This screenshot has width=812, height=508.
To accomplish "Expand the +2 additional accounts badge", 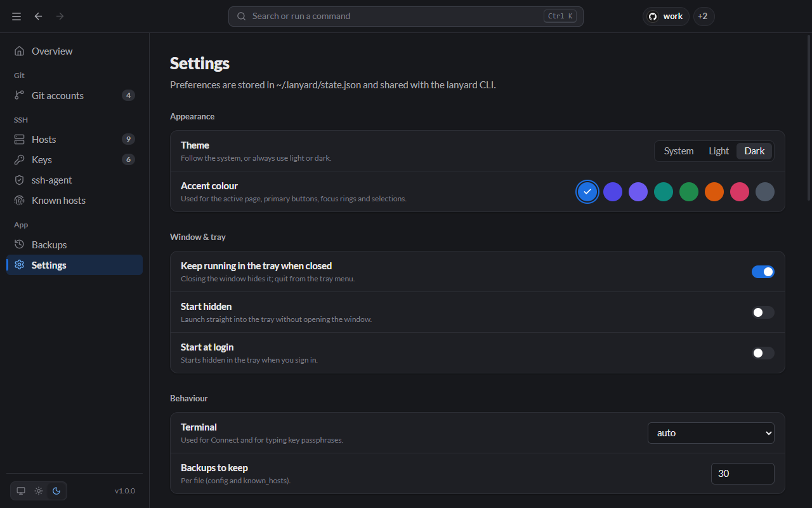I will point(704,17).
